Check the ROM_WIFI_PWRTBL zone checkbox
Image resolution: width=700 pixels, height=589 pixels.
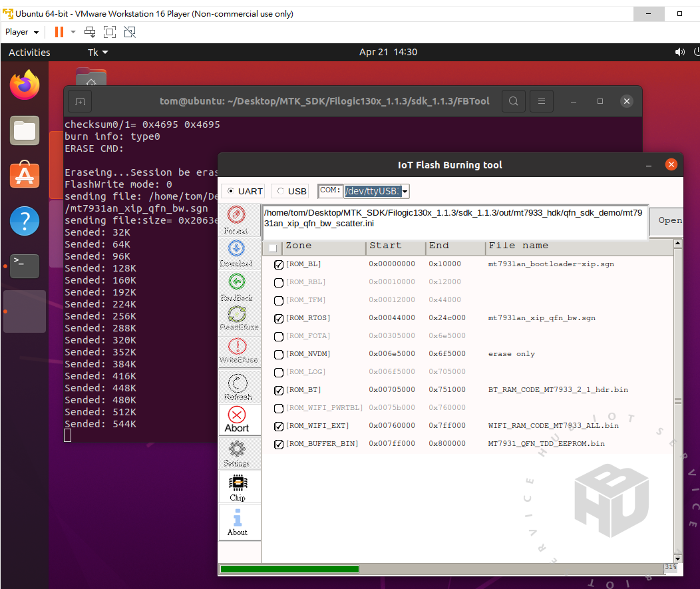(279, 408)
